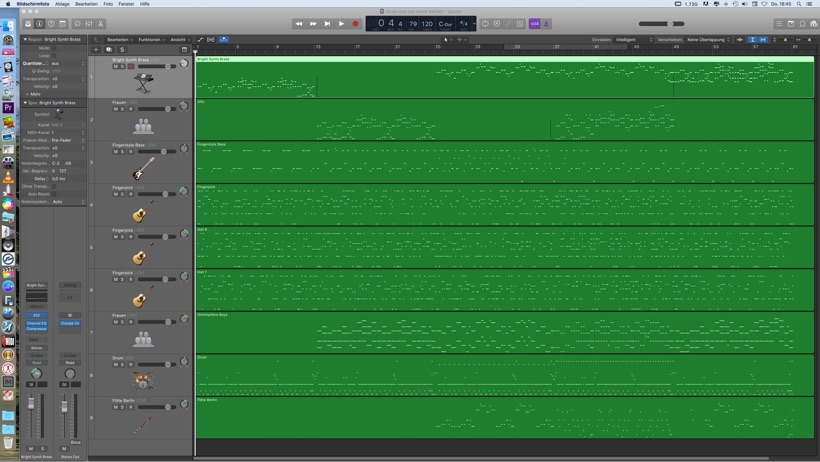
Task: Open the Media Browser button
Action: coord(814,24)
